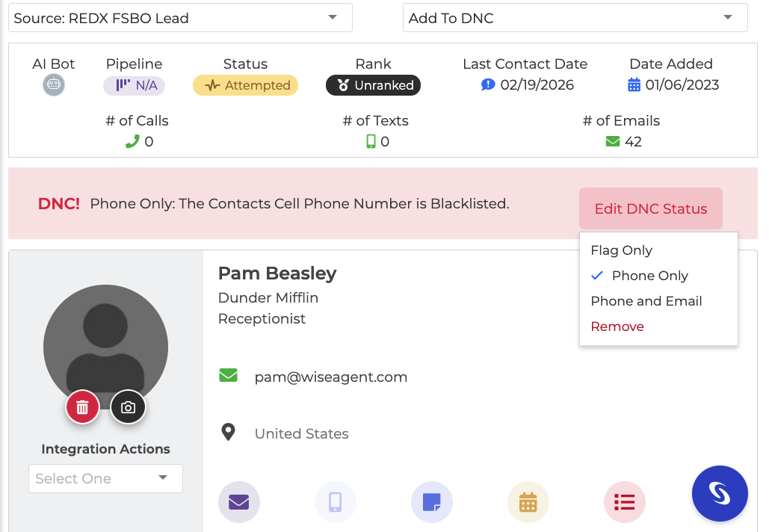Image resolution: width=769 pixels, height=532 pixels.
Task: Open the Integration Actions Select One dropdown
Action: (105, 478)
